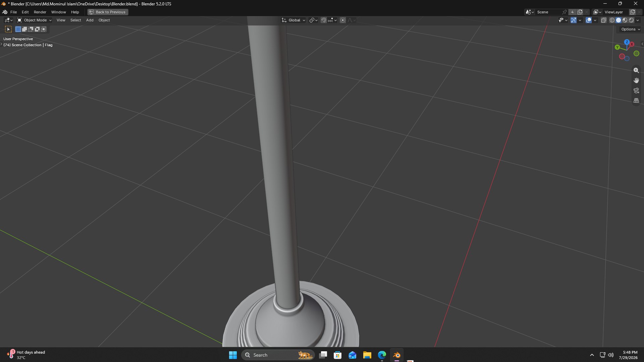The height and width of the screenshot is (362, 644).
Task: Click the zoom view magnifier icon
Action: (636, 70)
